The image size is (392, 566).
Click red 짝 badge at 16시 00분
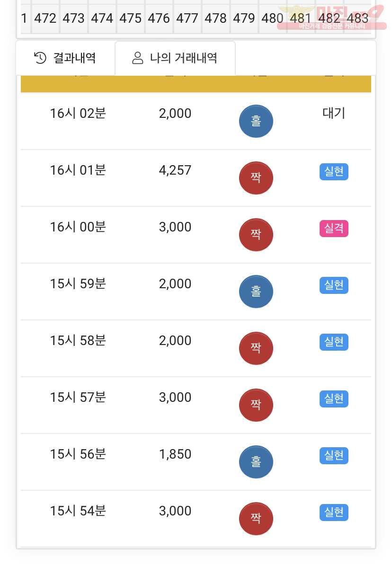pyautogui.click(x=256, y=235)
